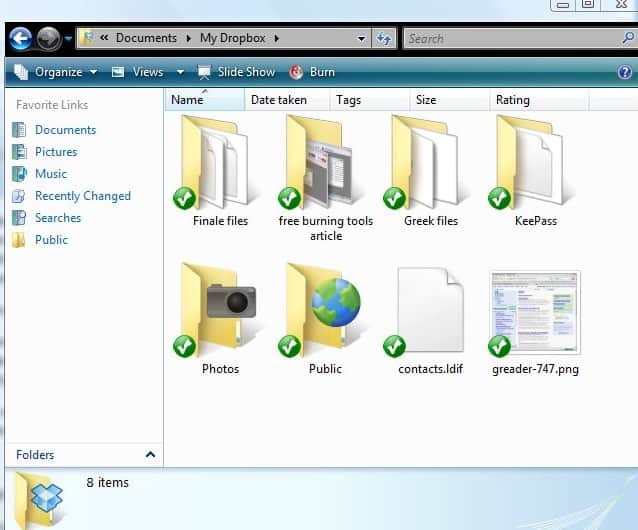Viewport: 638px width, 530px height.
Task: Go to Recently Changed favorite link
Action: (82, 196)
